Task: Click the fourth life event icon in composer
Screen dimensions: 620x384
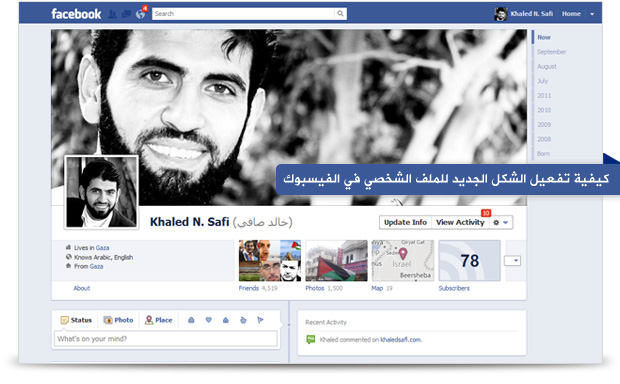Action: click(243, 320)
